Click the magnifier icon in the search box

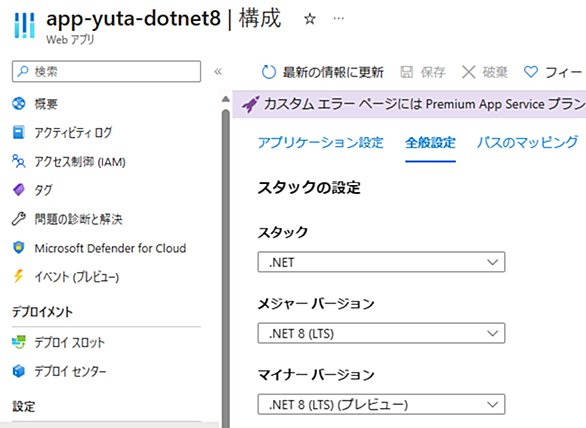pyautogui.click(x=23, y=71)
